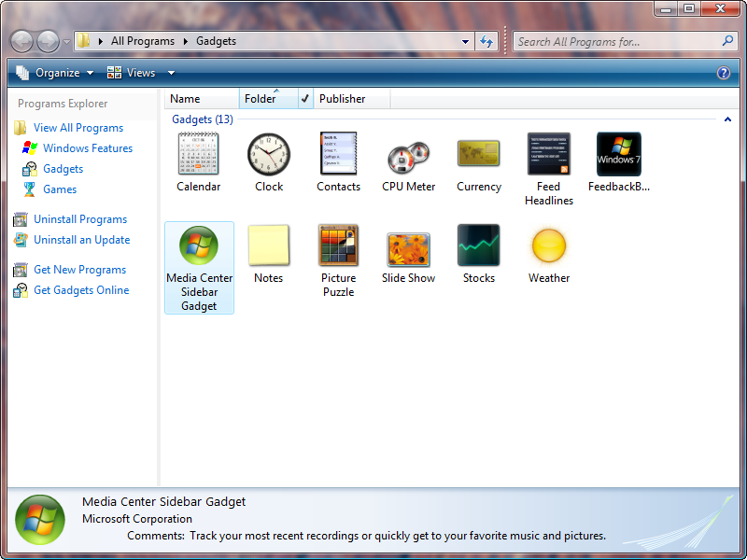This screenshot has height=560, width=747.
Task: Select the Notes gadget icon
Action: point(269,245)
